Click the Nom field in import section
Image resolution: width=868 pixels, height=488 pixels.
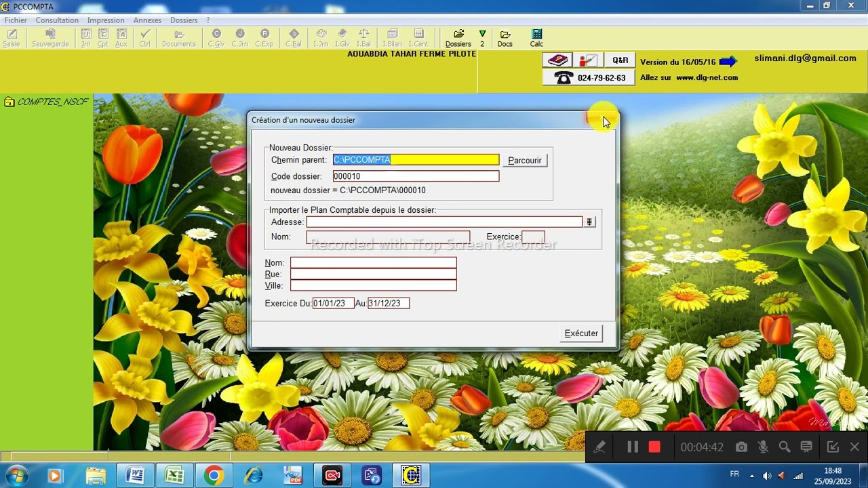(x=388, y=237)
